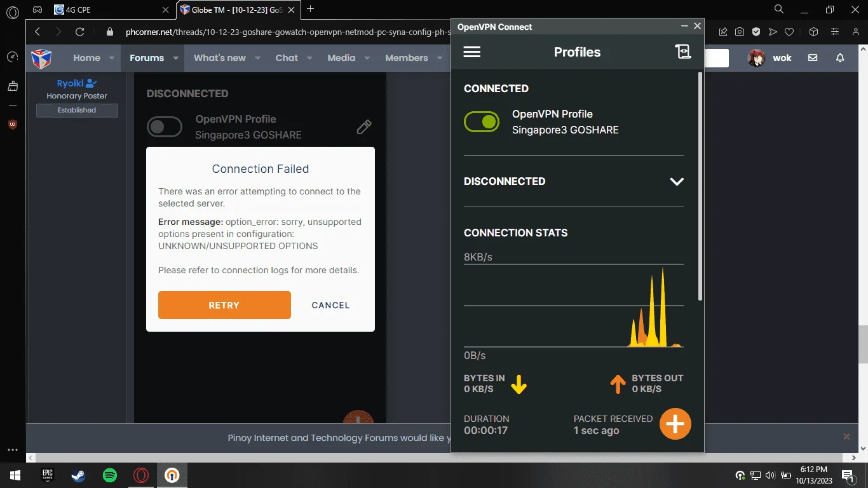Bookmark page with the heart icon
This screenshot has width=868, height=488.
click(x=789, y=32)
